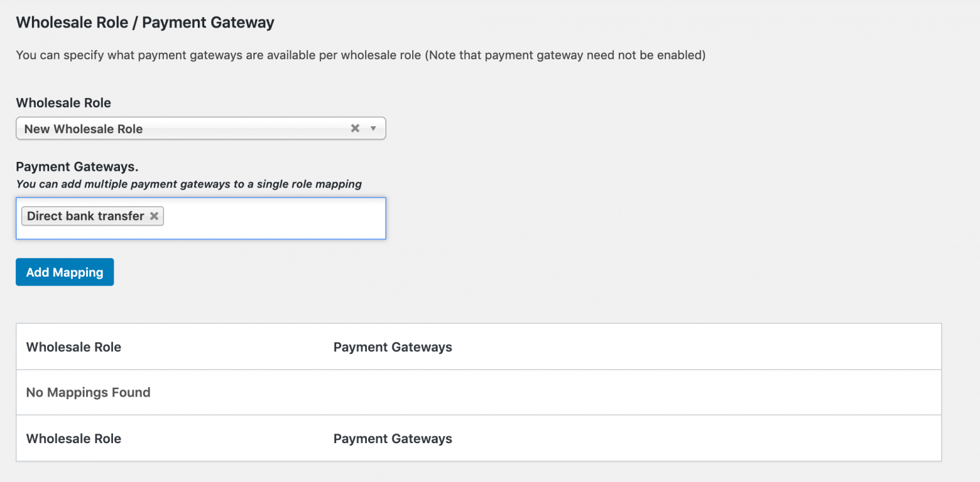This screenshot has height=482, width=980.
Task: Select the Payment Gateways column header
Action: pyautogui.click(x=392, y=347)
